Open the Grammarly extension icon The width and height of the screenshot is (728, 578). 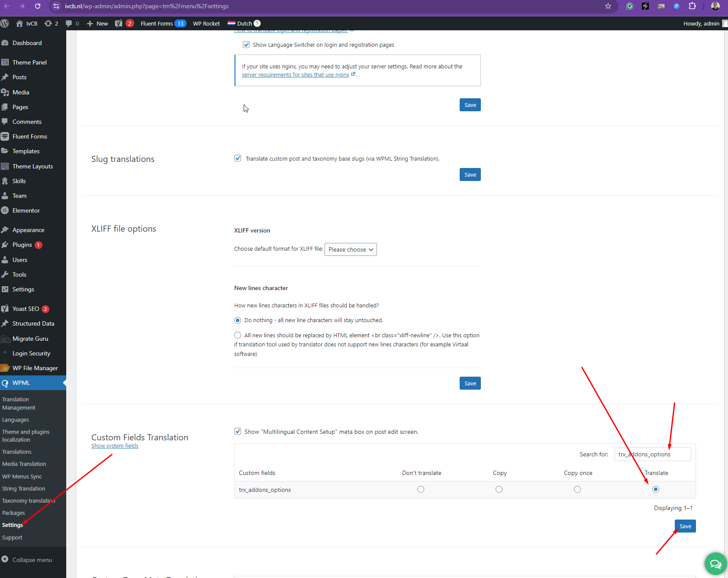(x=630, y=6)
